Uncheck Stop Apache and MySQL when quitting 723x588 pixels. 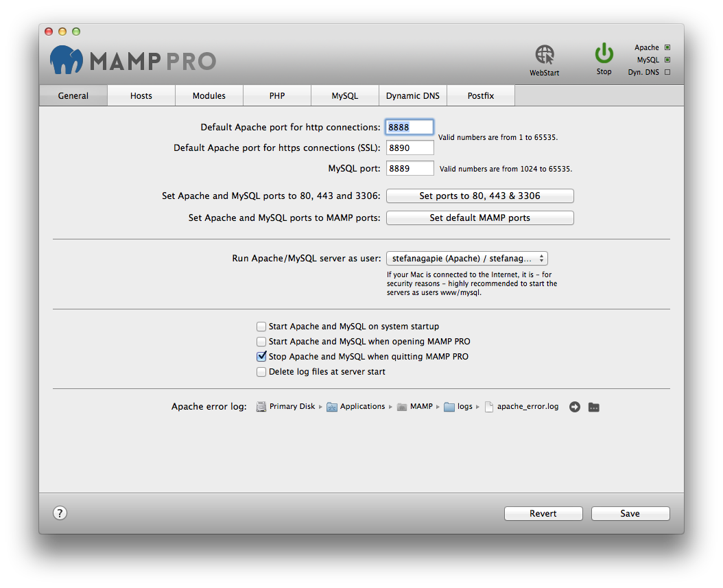point(261,357)
